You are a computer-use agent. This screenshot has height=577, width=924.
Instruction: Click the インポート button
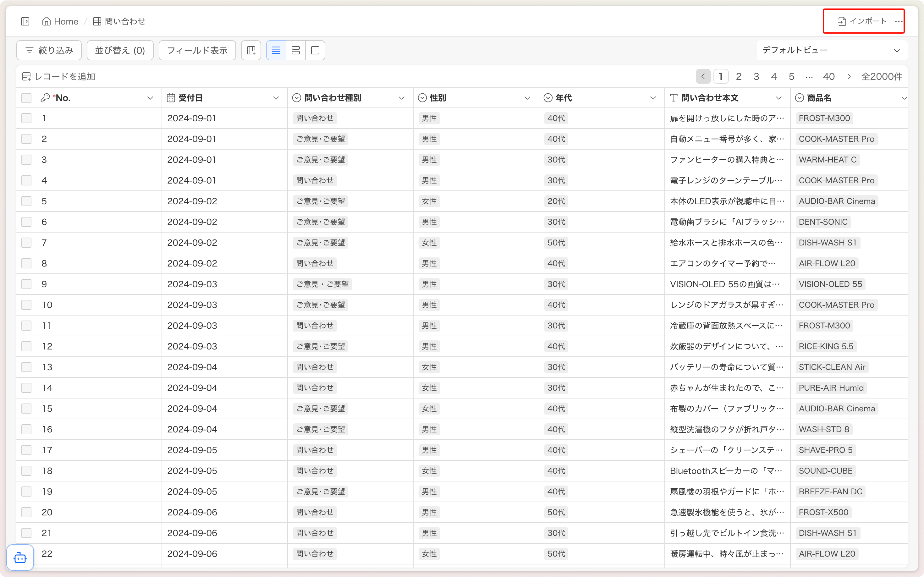pos(862,21)
